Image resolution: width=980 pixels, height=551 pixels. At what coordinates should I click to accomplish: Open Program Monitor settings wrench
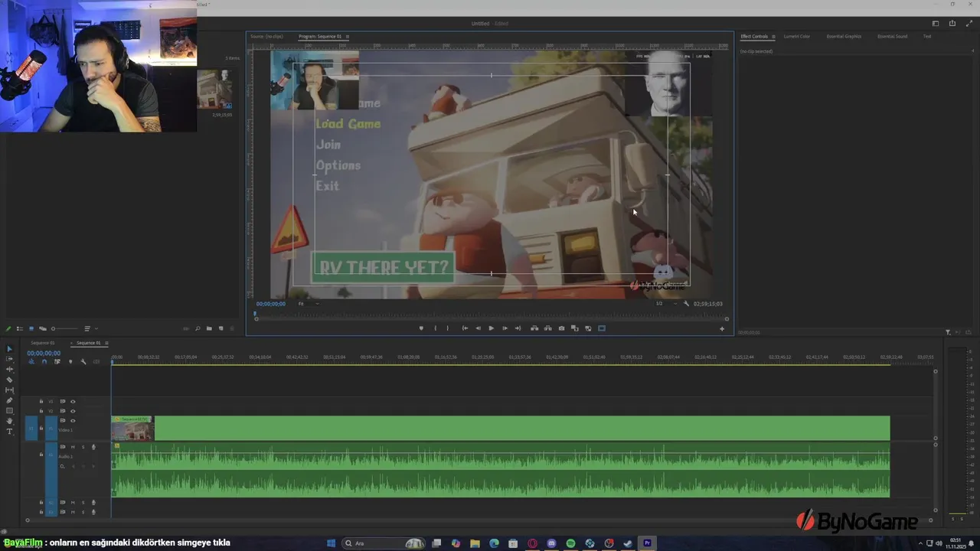point(686,304)
